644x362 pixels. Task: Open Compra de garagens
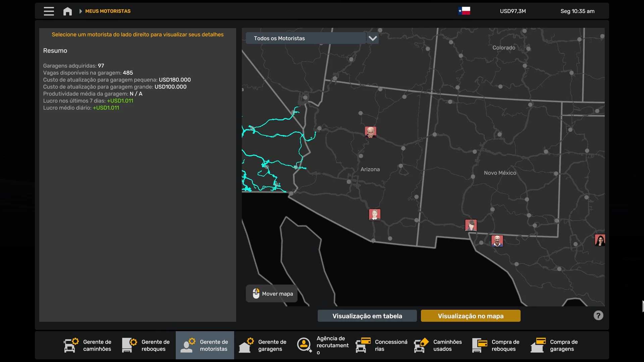click(555, 345)
